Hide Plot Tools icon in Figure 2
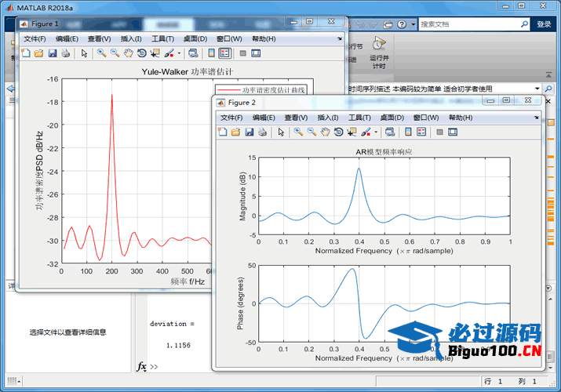Image resolution: width=561 pixels, height=392 pixels. 439,132
